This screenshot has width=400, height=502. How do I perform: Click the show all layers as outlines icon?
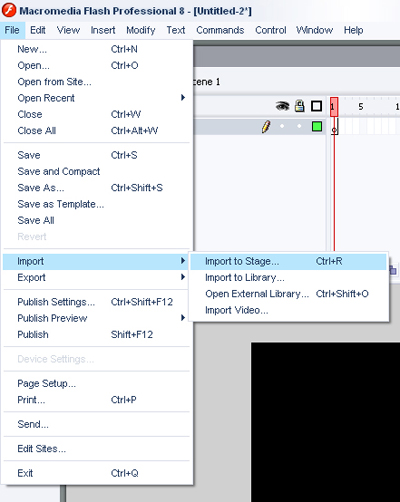(316, 106)
